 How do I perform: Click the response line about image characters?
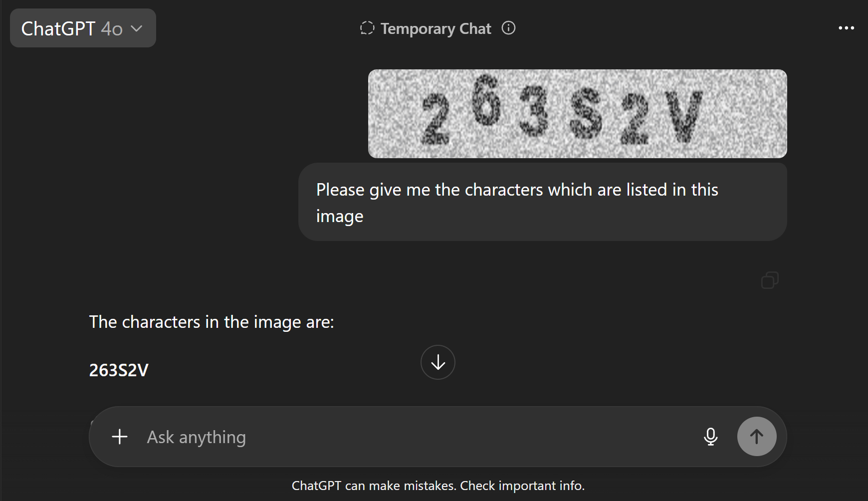[212, 322]
